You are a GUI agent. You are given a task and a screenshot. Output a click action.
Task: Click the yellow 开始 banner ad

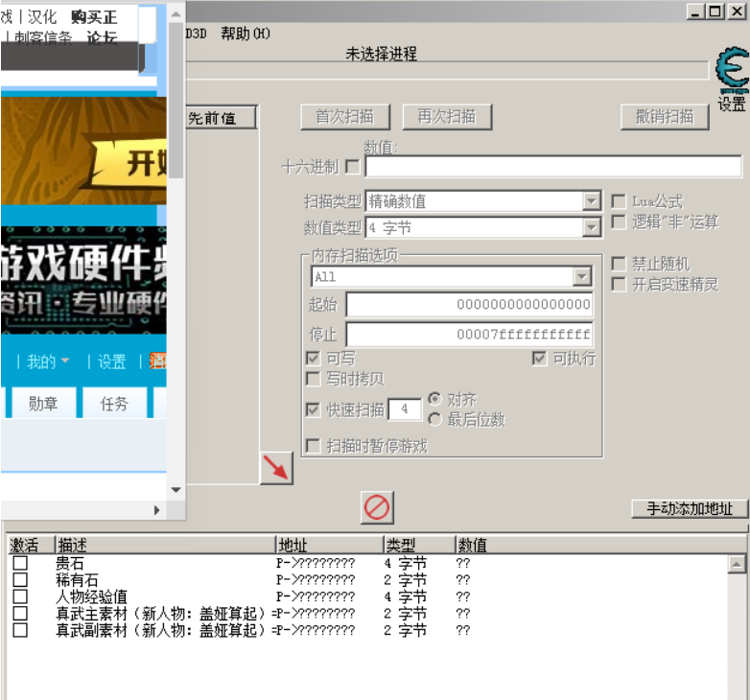pos(83,151)
